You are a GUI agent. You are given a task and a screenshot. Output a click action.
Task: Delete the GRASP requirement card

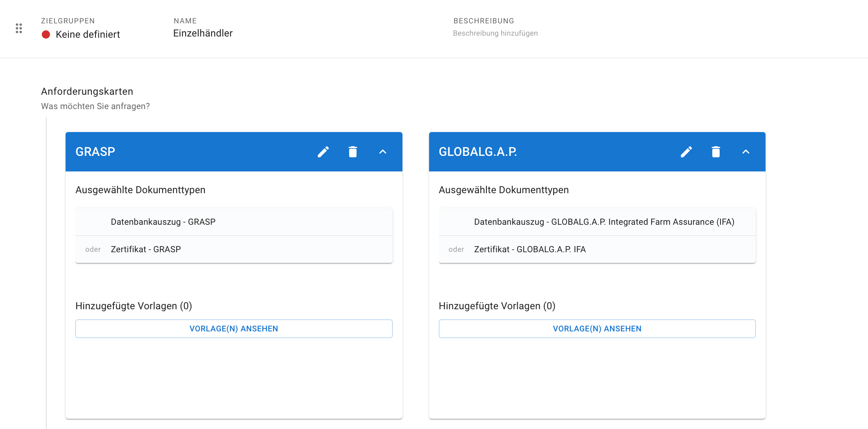tap(353, 152)
